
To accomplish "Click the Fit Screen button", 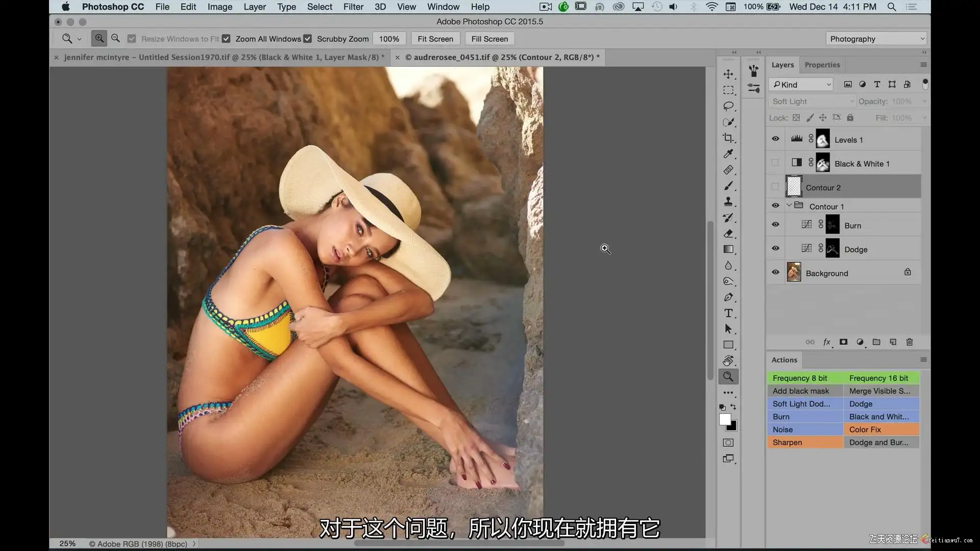I will (x=435, y=39).
